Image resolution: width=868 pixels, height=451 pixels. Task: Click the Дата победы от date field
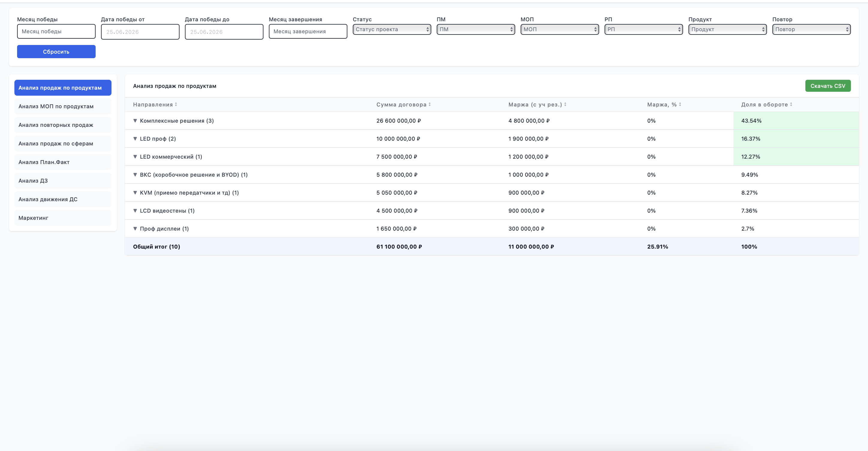coord(140,32)
